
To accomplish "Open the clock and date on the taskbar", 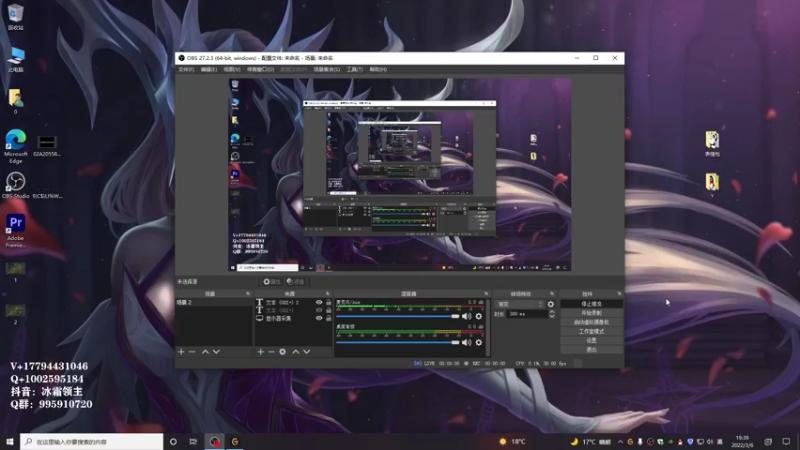I will coord(743,441).
